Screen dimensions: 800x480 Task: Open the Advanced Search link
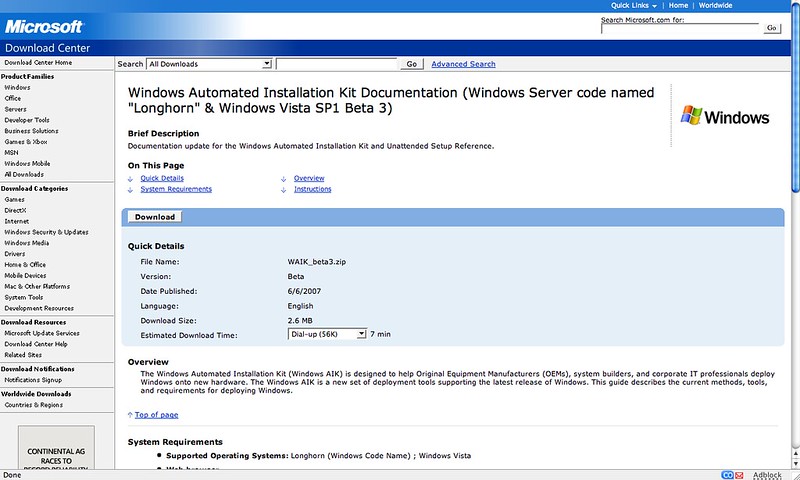pyautogui.click(x=463, y=64)
